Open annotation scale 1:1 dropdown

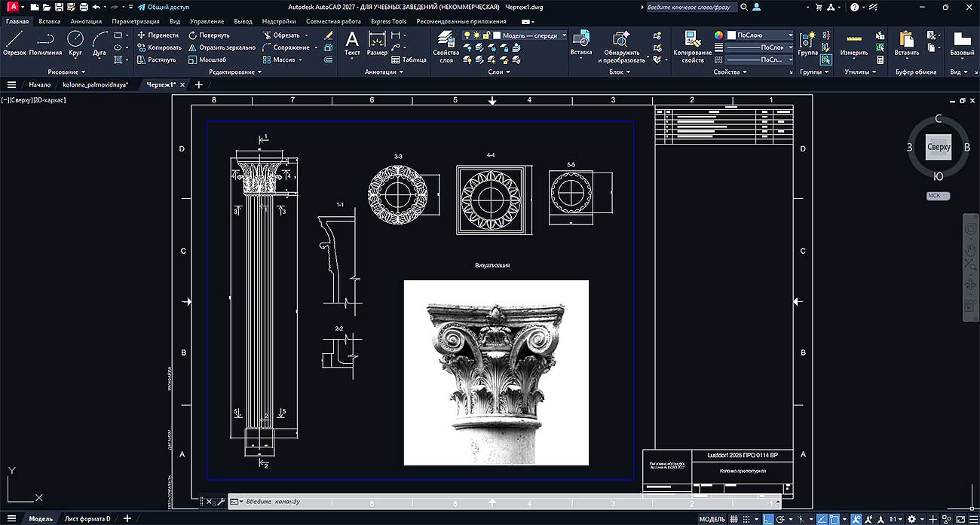[897, 519]
